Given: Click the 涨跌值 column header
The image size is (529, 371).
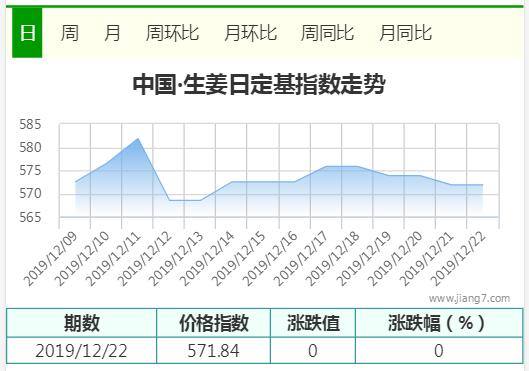Looking at the screenshot, I should [313, 323].
